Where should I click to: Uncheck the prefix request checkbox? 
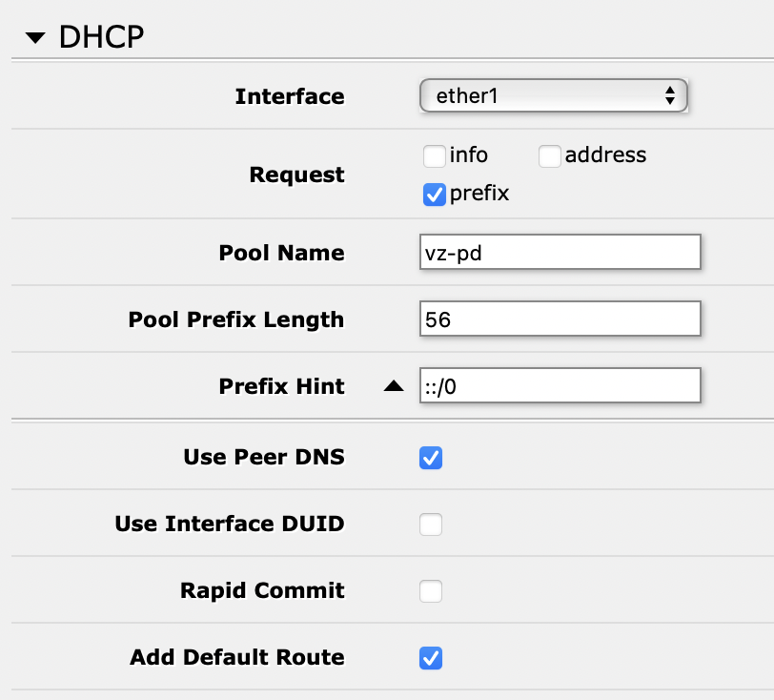(x=434, y=194)
